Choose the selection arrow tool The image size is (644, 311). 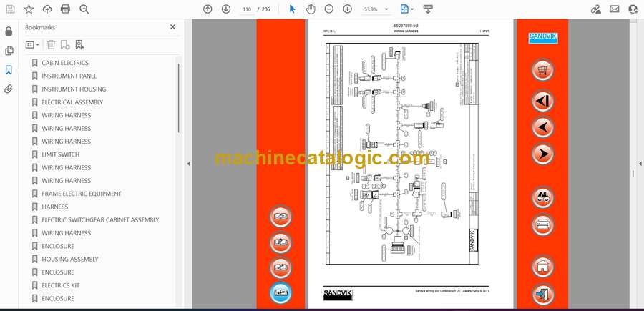[x=293, y=9]
